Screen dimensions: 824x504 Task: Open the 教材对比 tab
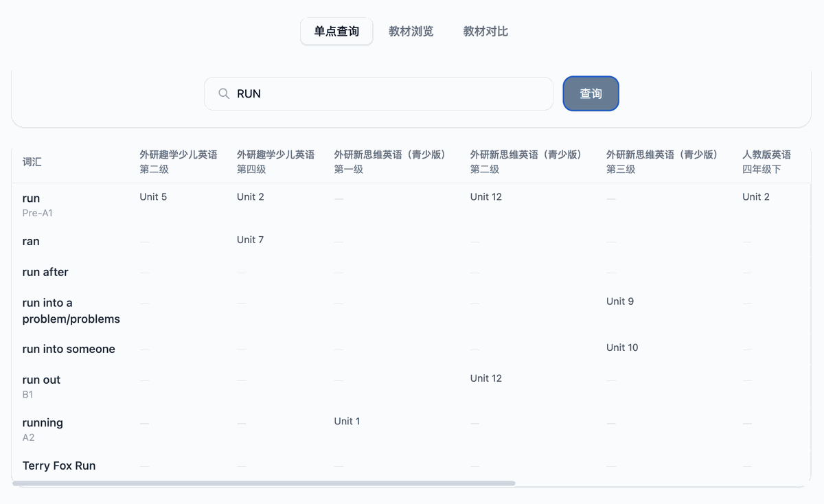pos(485,32)
